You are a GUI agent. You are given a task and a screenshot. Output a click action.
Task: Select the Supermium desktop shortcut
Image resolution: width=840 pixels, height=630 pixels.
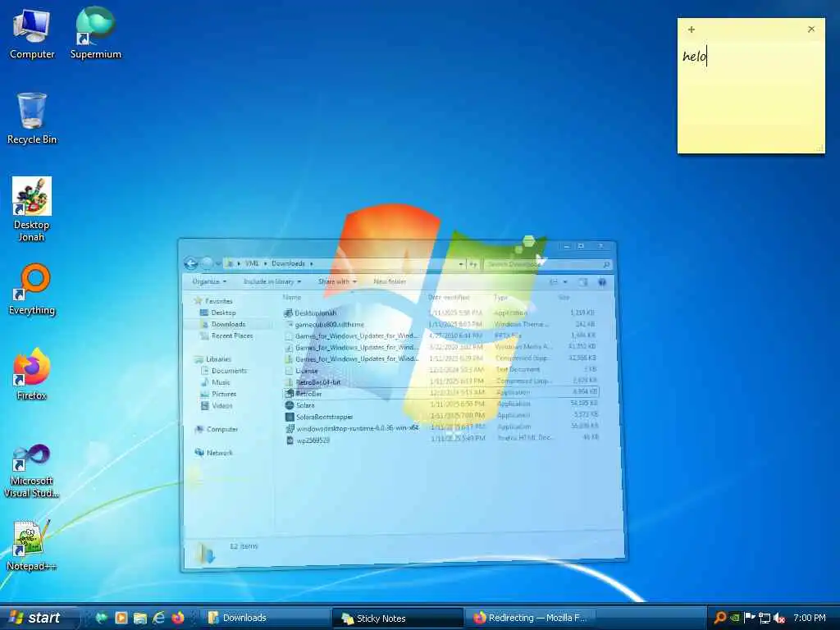click(95, 33)
